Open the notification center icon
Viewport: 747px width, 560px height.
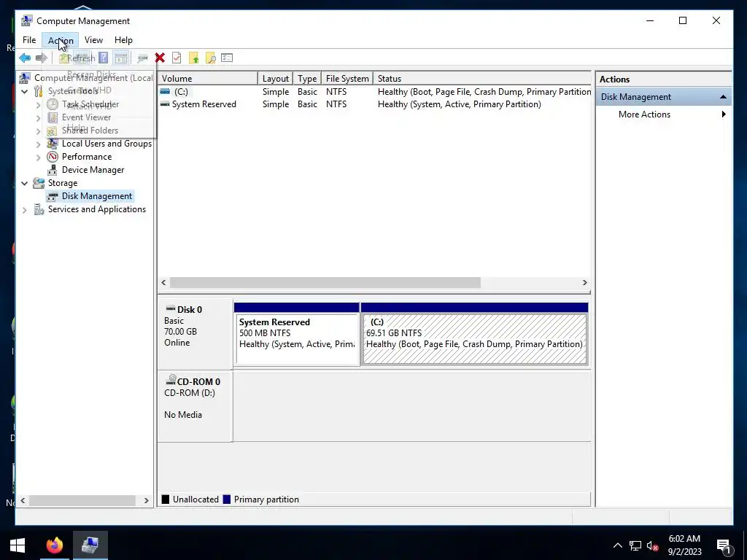(724, 545)
